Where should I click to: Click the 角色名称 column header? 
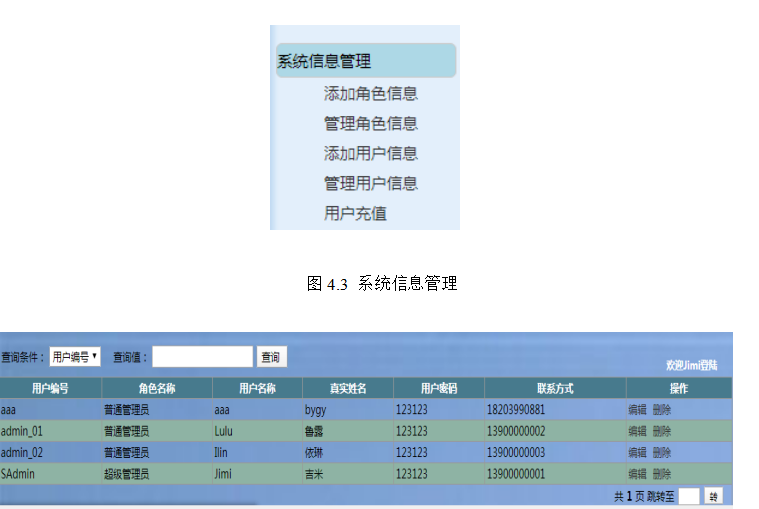157,388
